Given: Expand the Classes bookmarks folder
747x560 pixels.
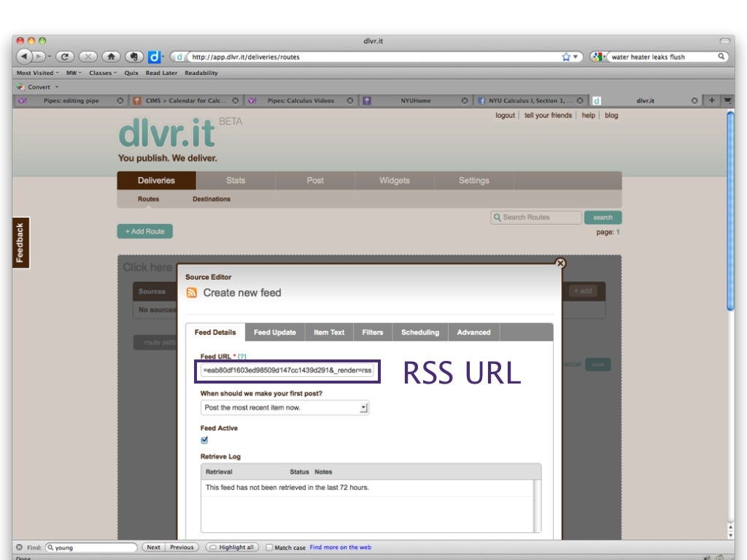Looking at the screenshot, I should tap(103, 73).
